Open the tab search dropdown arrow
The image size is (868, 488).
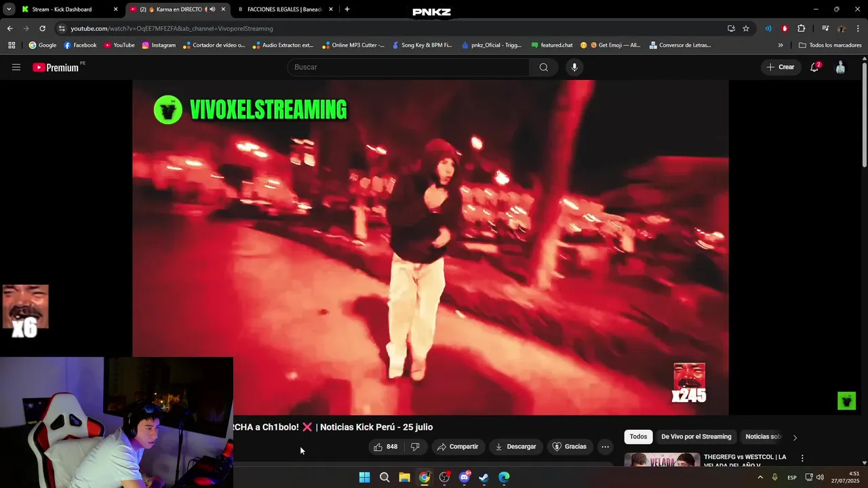pos(9,9)
